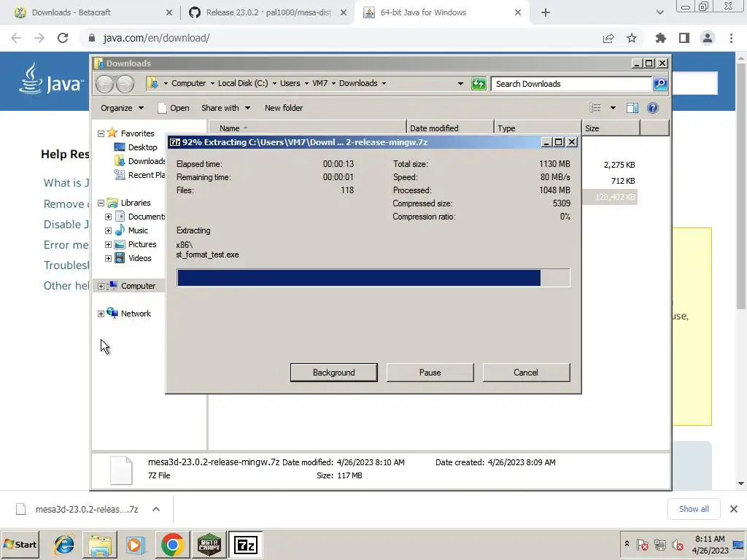
Task: Bookmark this page with star icon
Action: point(632,38)
